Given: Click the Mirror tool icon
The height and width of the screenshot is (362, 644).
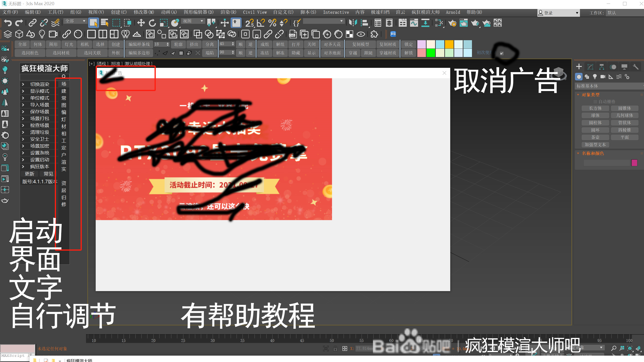Looking at the screenshot, I should click(353, 23).
